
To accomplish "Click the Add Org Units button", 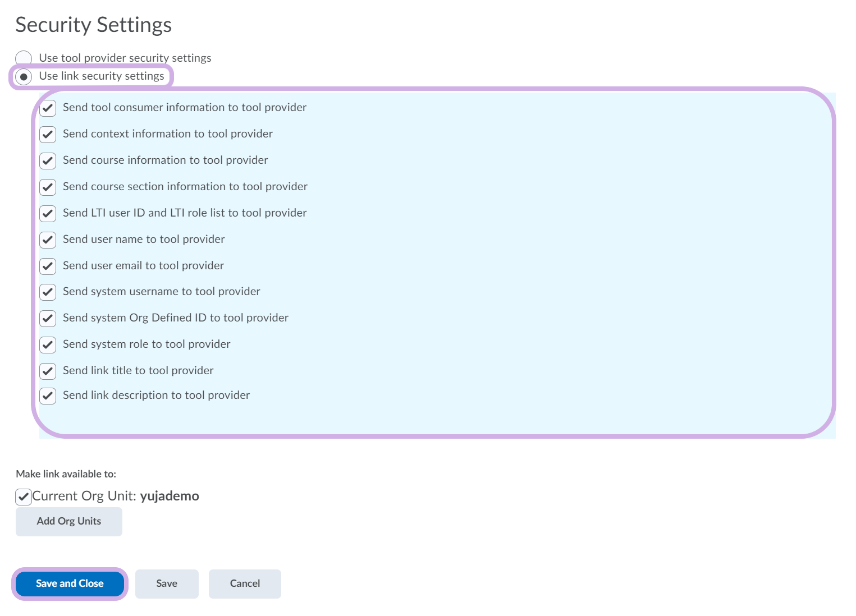I will pyautogui.click(x=69, y=521).
